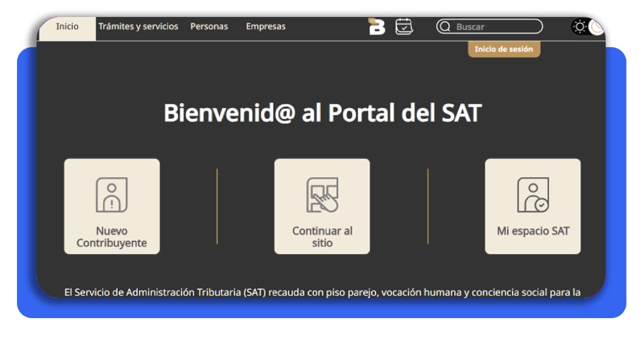Open the calendar icon in navbar
Screen dimensions: 644x337
point(404,26)
